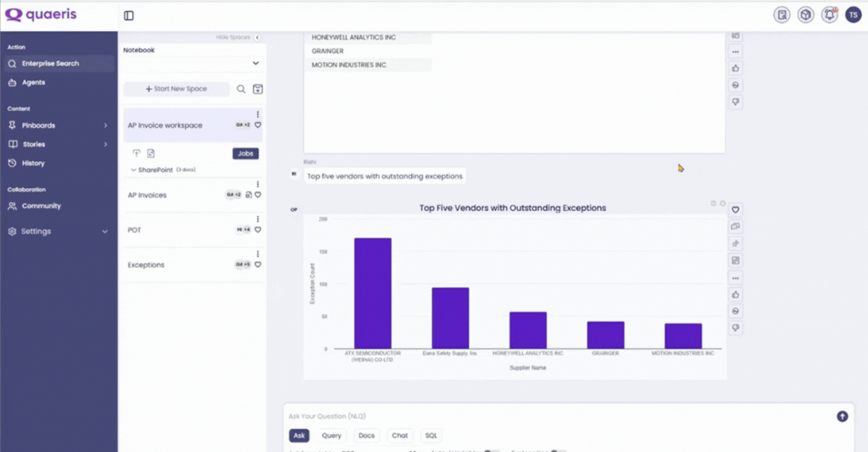Toggle the left sidebar panel icon

129,16
